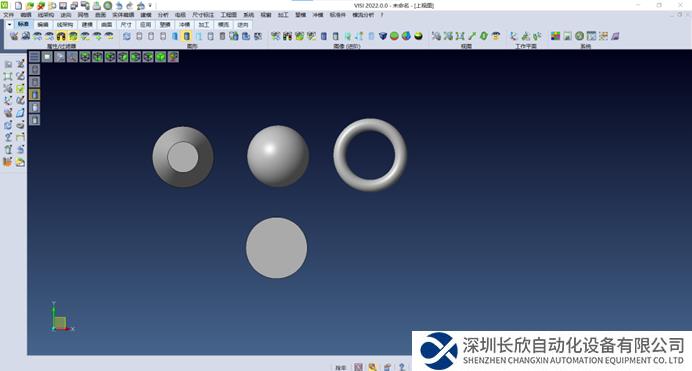Select the 标准 ribbon tab
Image resolution: width=692 pixels, height=371 pixels.
23,24
